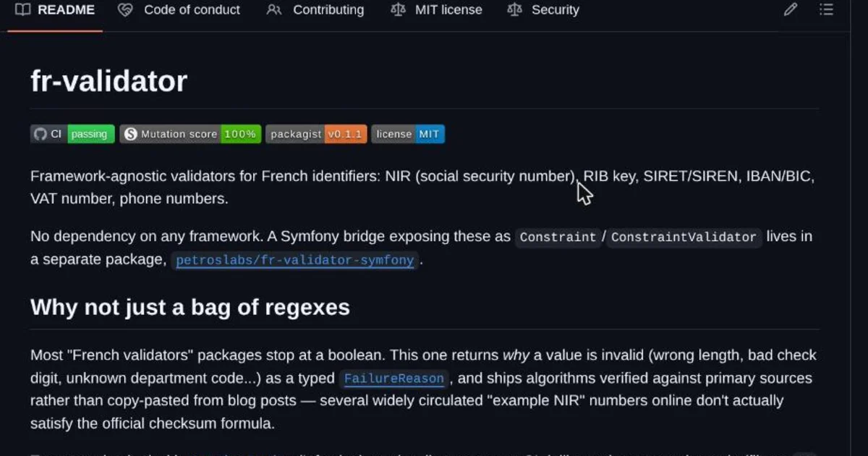Click the packagist v0.1.1 badge
868x456 pixels.
(x=316, y=134)
